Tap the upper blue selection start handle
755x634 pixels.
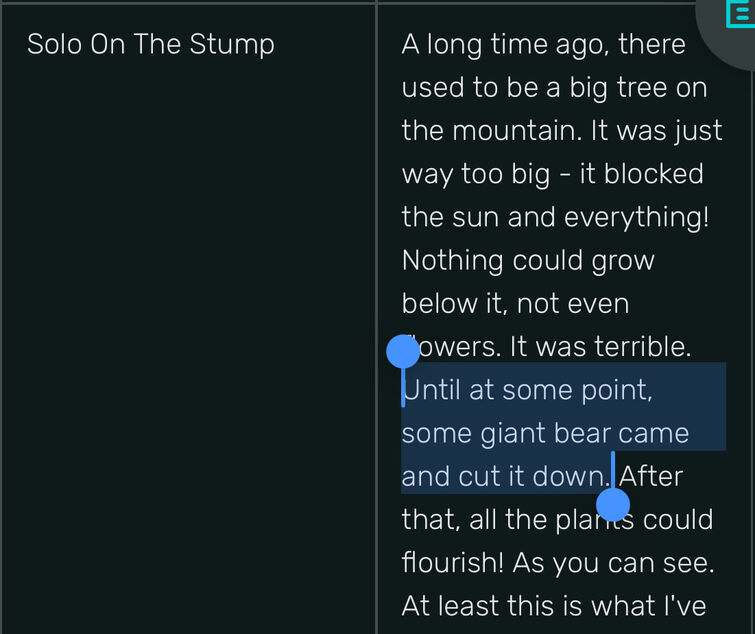(x=403, y=352)
